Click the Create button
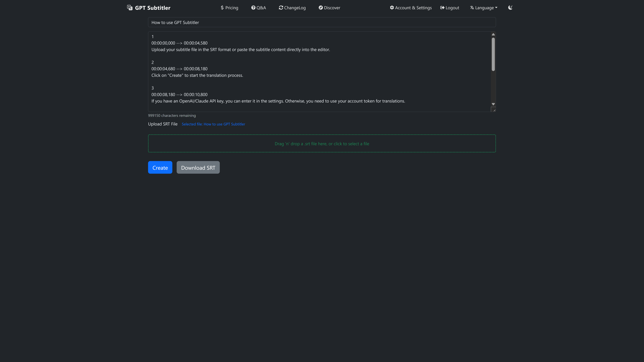The height and width of the screenshot is (362, 644). click(x=160, y=167)
